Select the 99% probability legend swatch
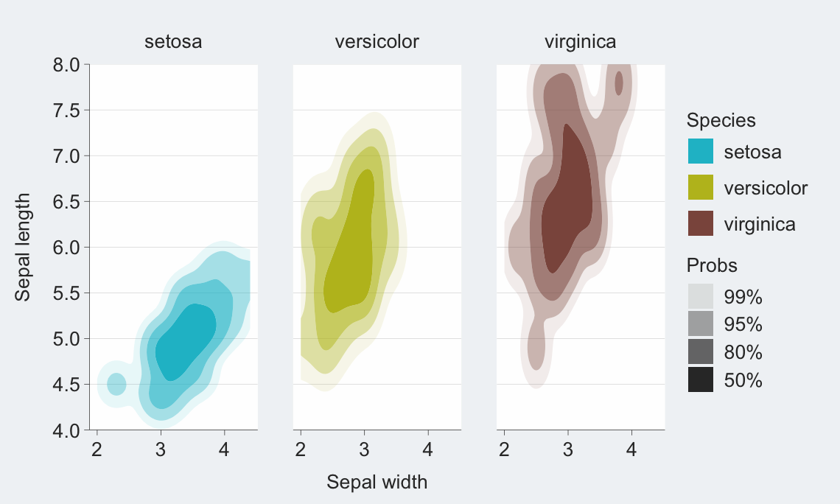This screenshot has height=504, width=840. click(x=701, y=296)
